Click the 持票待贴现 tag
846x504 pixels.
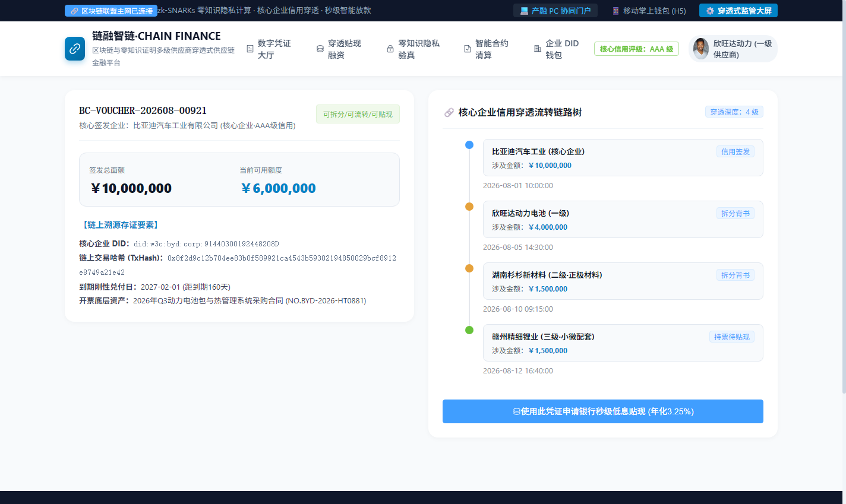point(731,337)
